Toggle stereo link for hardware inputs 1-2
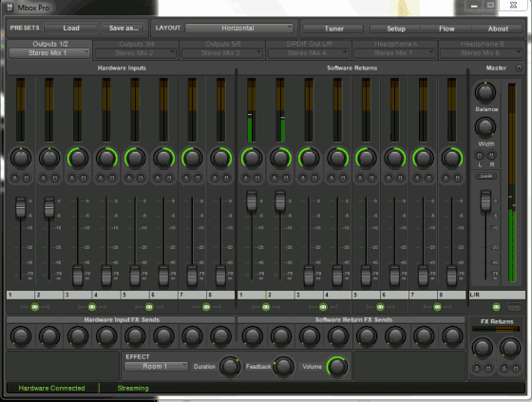 point(35,307)
